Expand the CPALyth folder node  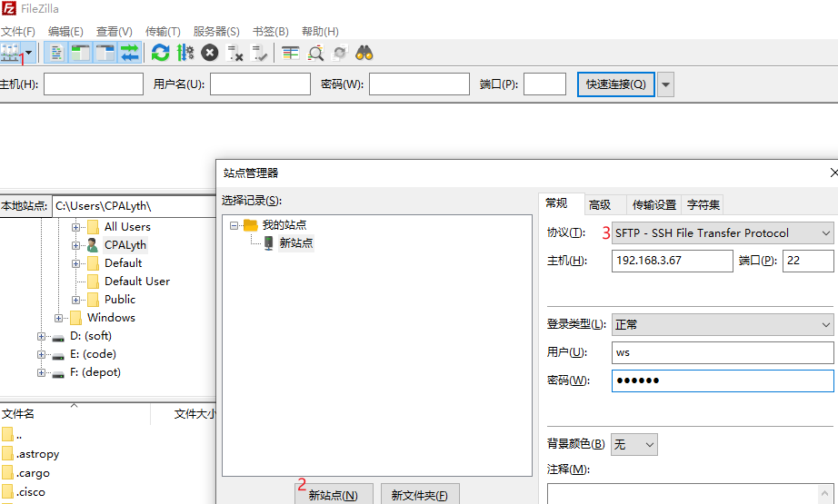pyautogui.click(x=75, y=245)
